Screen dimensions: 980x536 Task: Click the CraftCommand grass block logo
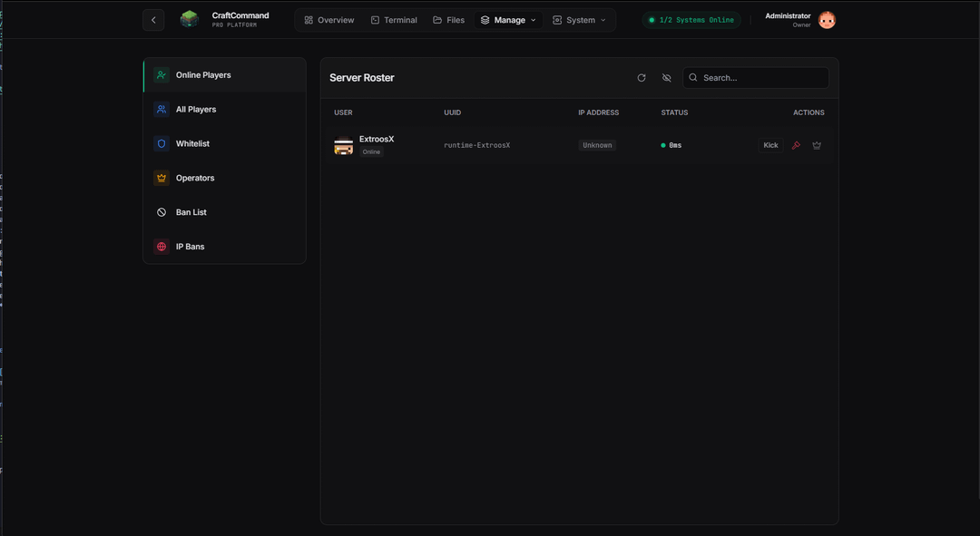189,19
